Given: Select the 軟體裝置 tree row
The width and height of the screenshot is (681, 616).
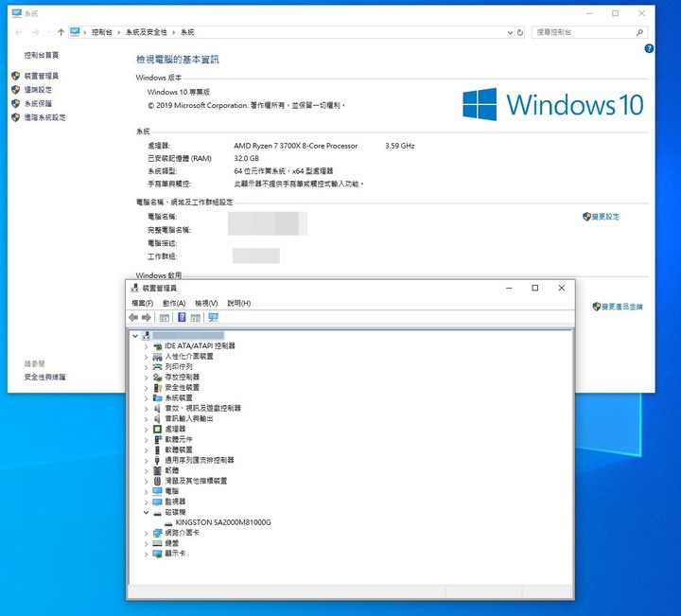Looking at the screenshot, I should (179, 450).
